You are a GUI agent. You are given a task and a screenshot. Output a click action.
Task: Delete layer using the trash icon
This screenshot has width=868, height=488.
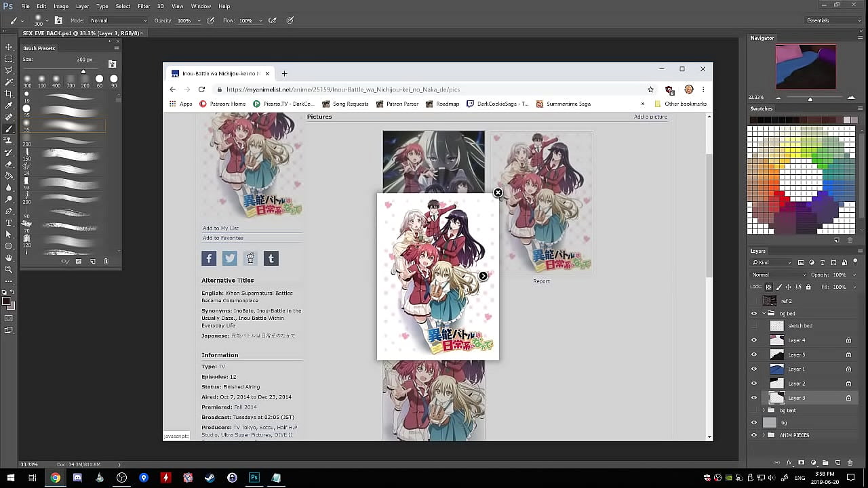[x=850, y=463]
